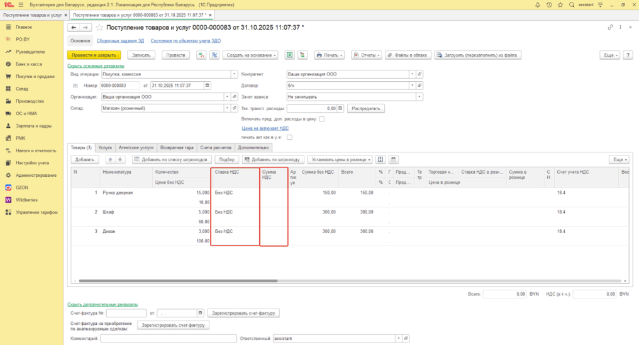The width and height of the screenshot is (644, 345).
Task: Click the Провести и закрыть button
Action: click(94, 55)
